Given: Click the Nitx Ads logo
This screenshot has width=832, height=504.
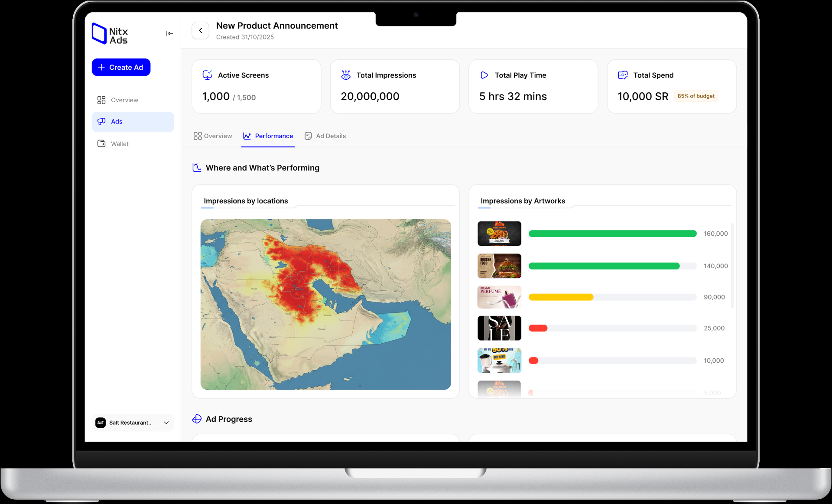Looking at the screenshot, I should point(110,34).
